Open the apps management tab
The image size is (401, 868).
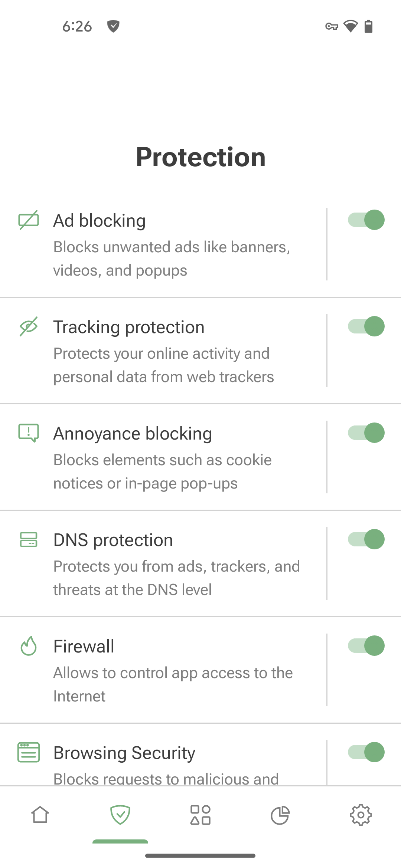tap(200, 815)
